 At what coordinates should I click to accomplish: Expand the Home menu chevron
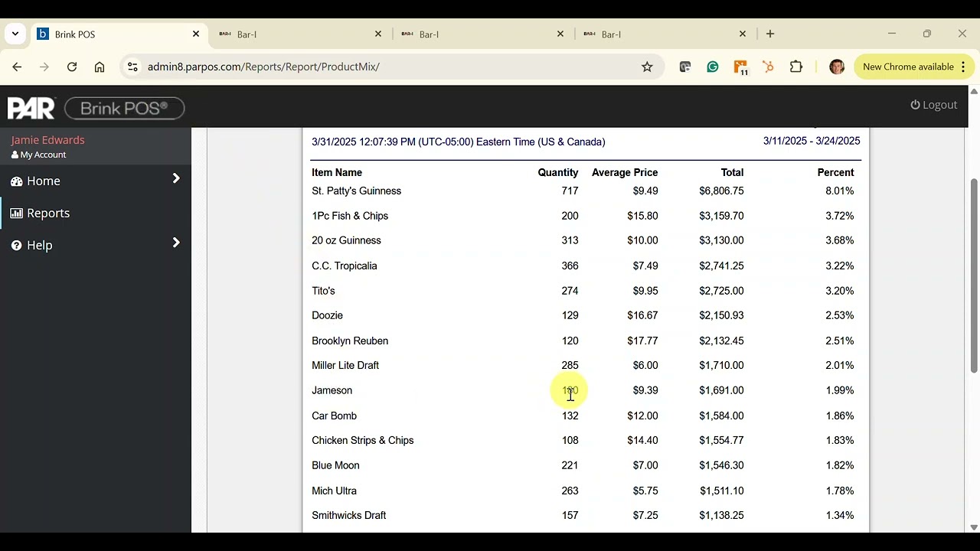(176, 178)
